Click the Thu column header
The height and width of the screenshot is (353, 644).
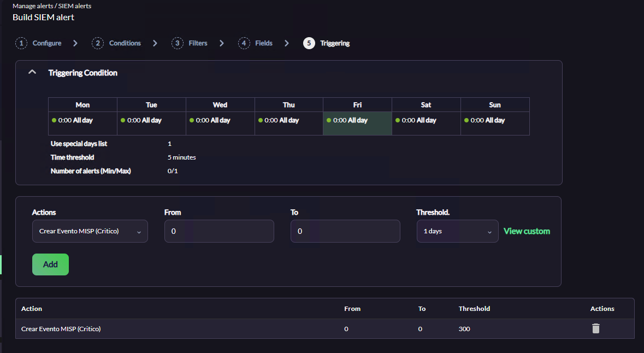click(x=289, y=105)
